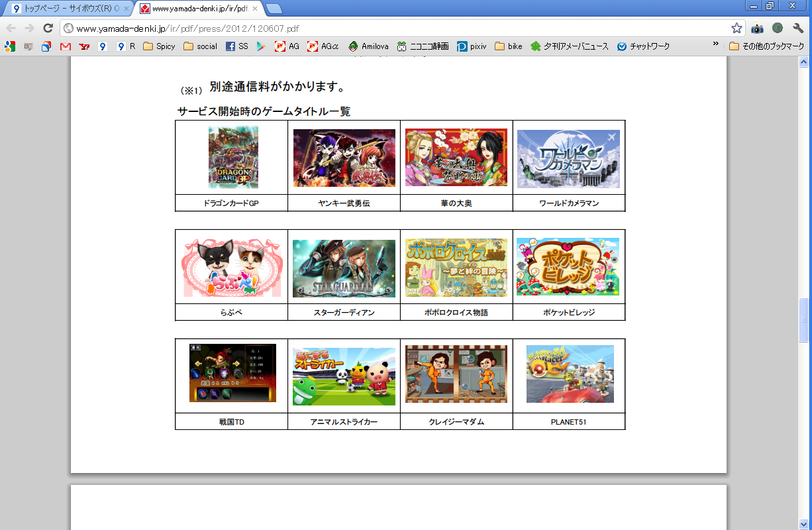The width and height of the screenshot is (812, 530).
Task: Open the ニコニコ静画 bookmark
Action: tap(423, 46)
